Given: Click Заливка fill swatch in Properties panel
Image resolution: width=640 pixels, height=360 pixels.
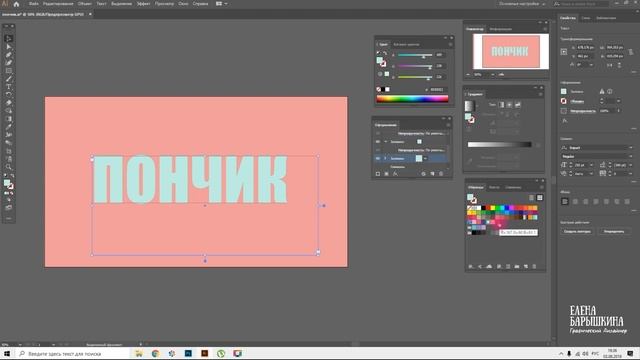Looking at the screenshot, I should [x=564, y=91].
